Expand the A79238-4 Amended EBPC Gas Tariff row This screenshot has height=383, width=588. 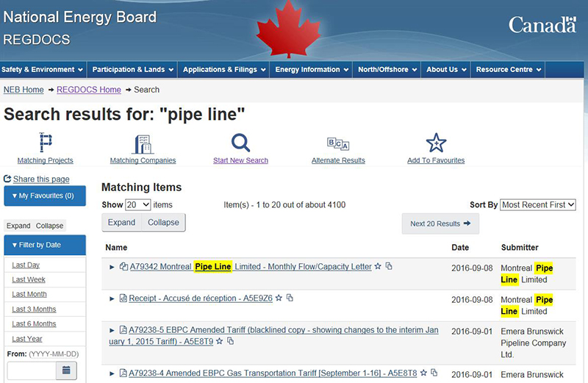point(112,373)
